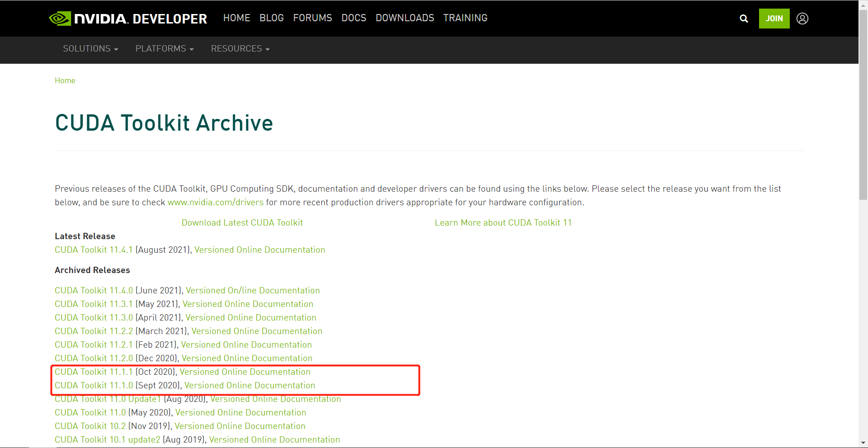The image size is (868, 448).
Task: Open the TRAINING nav item
Action: (x=465, y=18)
